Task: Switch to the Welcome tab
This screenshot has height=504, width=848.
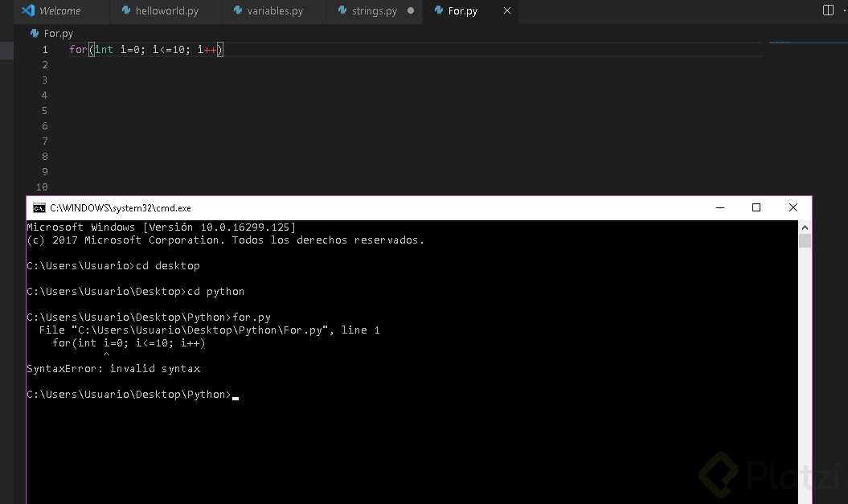Action: coord(60,10)
